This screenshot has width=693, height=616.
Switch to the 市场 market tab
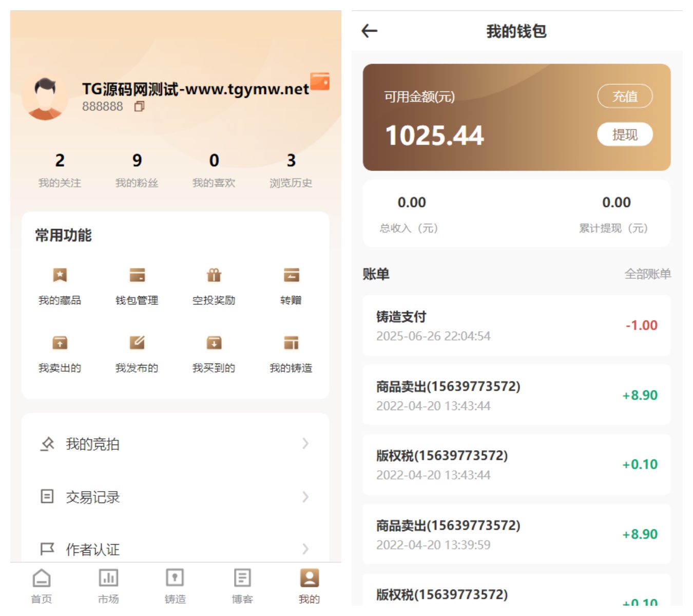[x=108, y=585]
